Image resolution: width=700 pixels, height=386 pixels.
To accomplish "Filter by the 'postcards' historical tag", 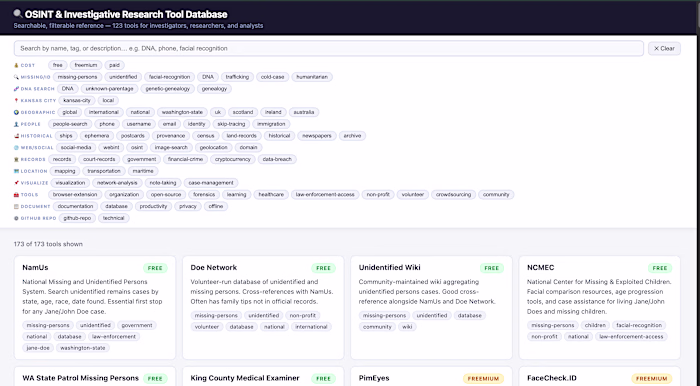I will pyautogui.click(x=133, y=136).
